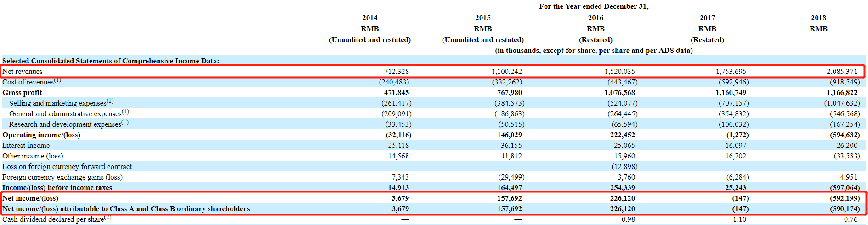The width and height of the screenshot is (868, 225).
Task: Click the 2014 year column header
Action: [369, 18]
